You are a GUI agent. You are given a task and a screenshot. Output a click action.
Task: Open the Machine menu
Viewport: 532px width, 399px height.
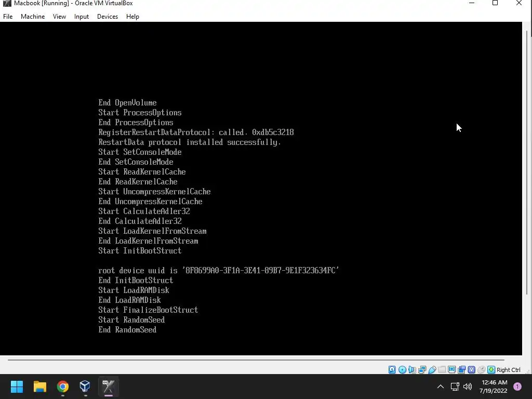pyautogui.click(x=33, y=16)
